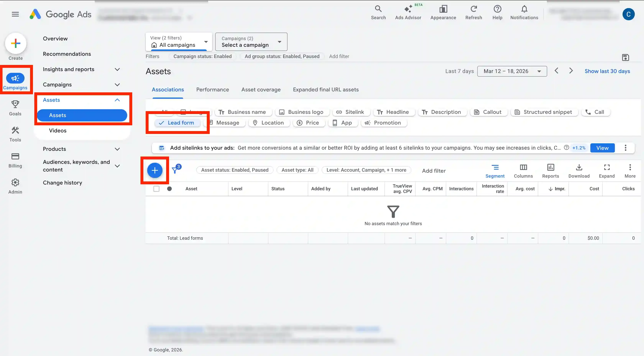Viewport: 644px width, 356px height.
Task: Select the Price asset chip
Action: (309, 123)
